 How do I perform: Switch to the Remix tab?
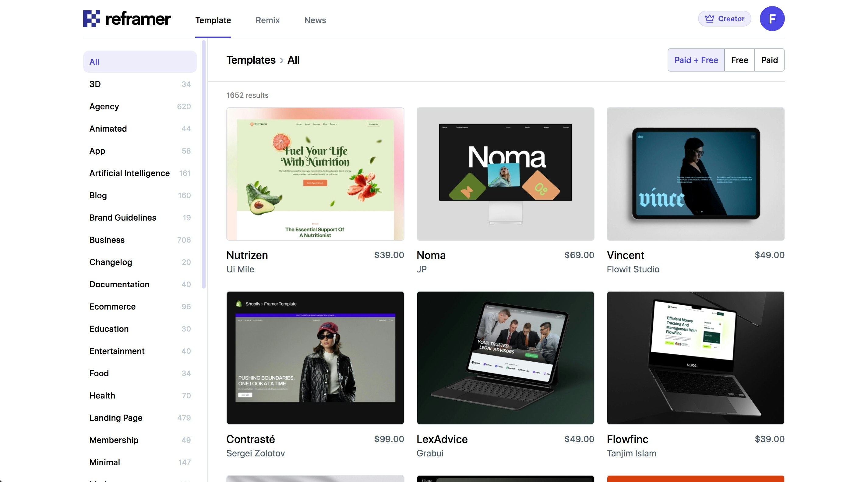click(267, 20)
